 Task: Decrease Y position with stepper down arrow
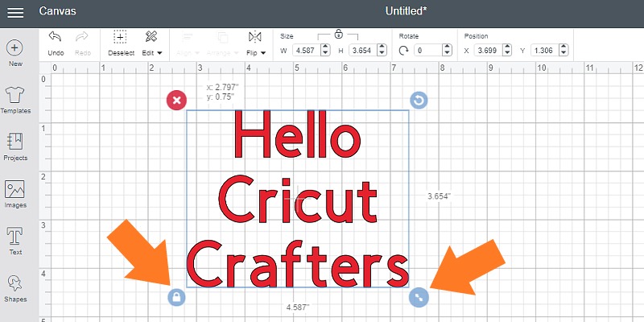tap(564, 53)
